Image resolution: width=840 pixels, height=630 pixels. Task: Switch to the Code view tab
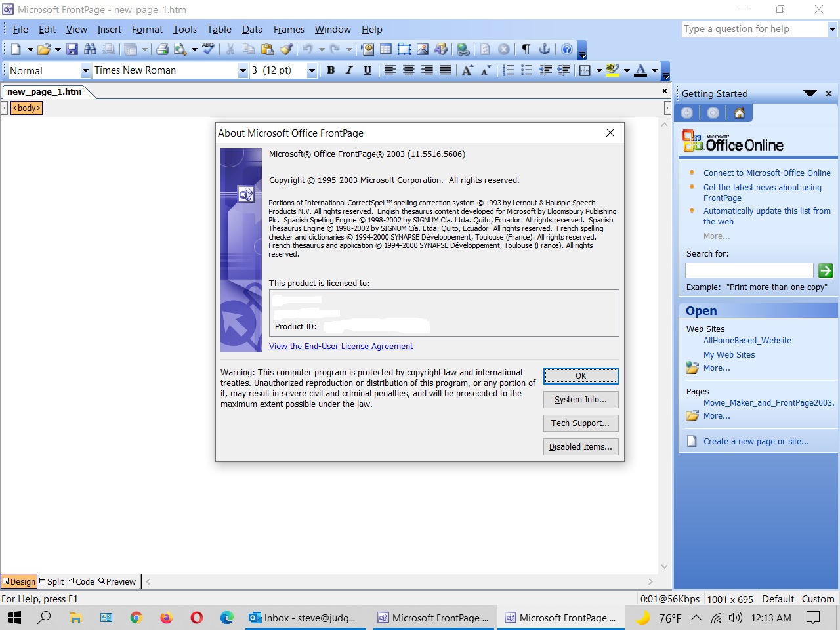pyautogui.click(x=81, y=581)
